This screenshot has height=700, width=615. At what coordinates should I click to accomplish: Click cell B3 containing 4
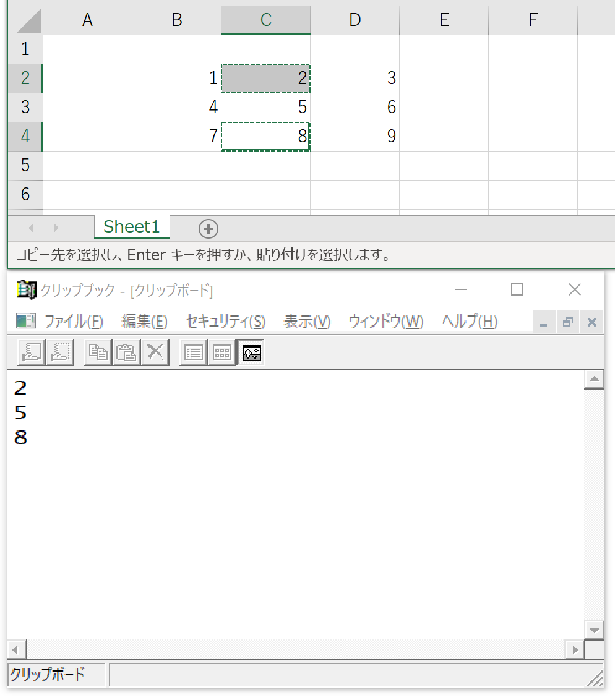coord(177,107)
